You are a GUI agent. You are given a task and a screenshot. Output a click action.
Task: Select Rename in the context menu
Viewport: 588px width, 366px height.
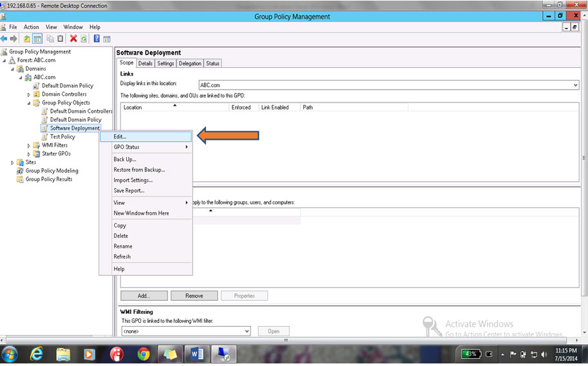[146, 246]
